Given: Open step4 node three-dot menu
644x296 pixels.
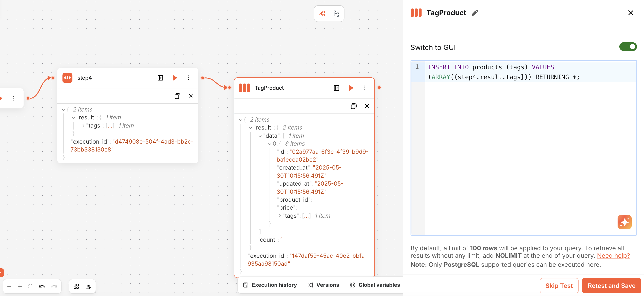Looking at the screenshot, I should 189,78.
